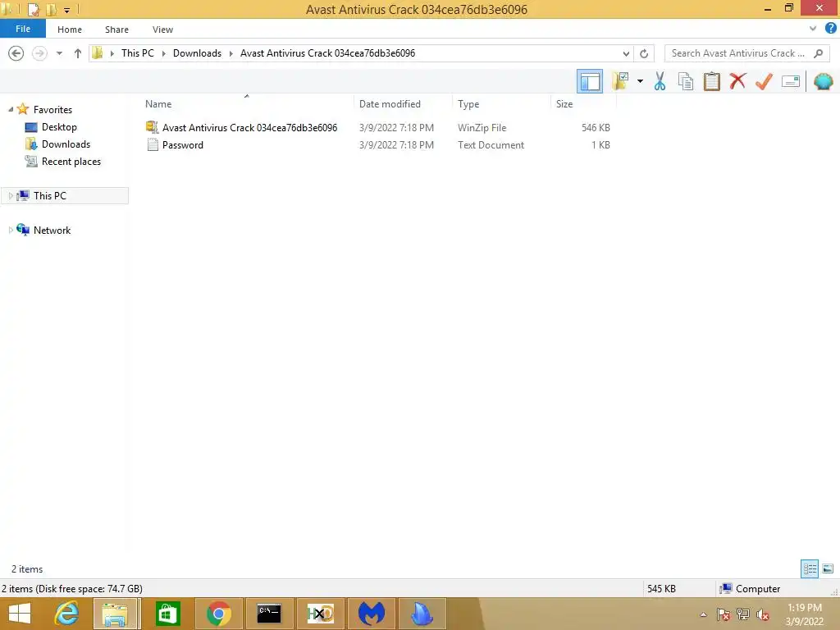Expand the address bar history dropdown
This screenshot has width=840, height=630.
pyautogui.click(x=626, y=53)
